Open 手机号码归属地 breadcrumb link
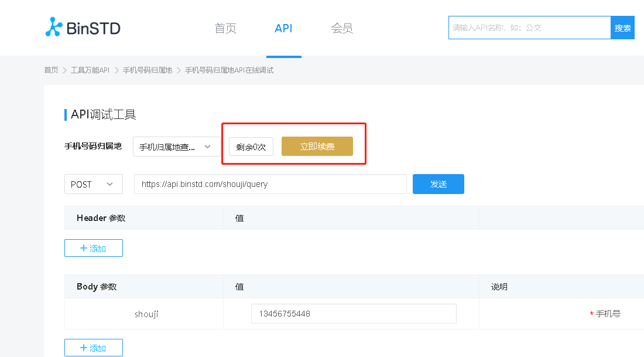The image size is (644, 357). click(x=147, y=70)
